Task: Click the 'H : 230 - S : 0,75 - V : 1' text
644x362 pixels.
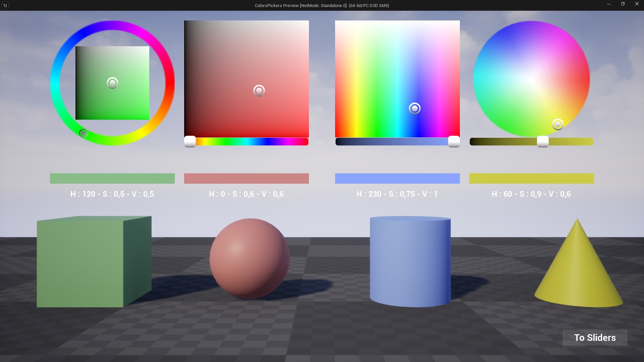Action: pyautogui.click(x=397, y=194)
